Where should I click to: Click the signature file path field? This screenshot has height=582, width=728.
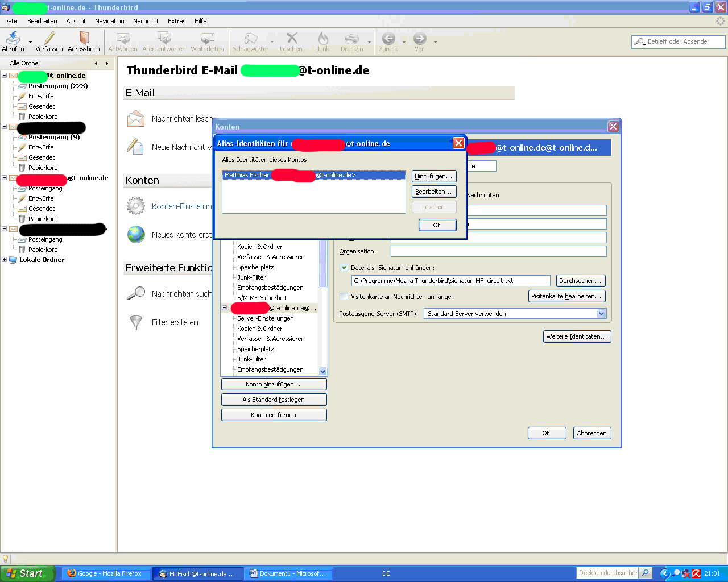click(x=451, y=281)
